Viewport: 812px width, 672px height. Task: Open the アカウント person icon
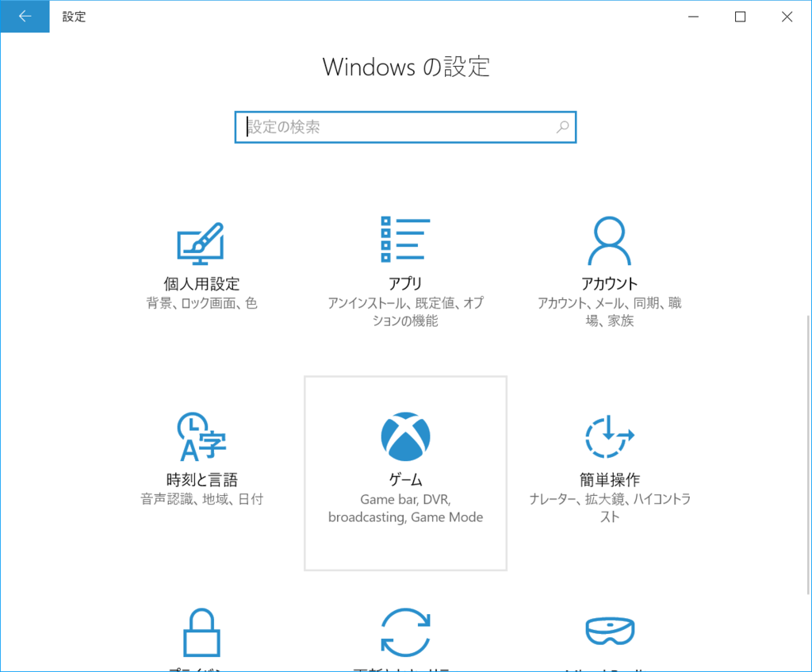pyautogui.click(x=609, y=240)
